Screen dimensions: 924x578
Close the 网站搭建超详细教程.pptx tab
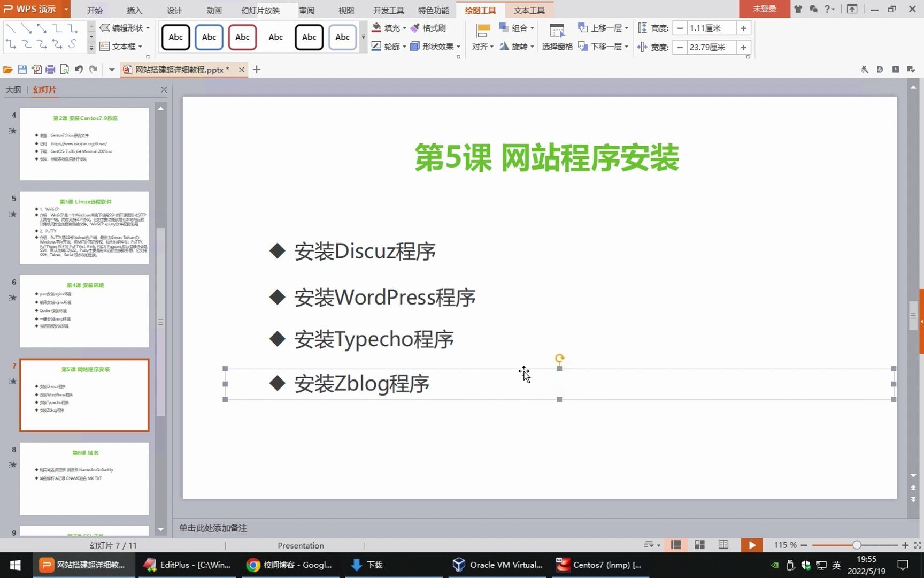pos(241,70)
